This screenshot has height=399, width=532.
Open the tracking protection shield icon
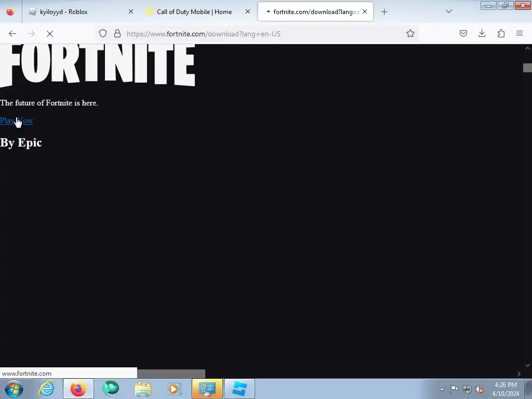(x=103, y=34)
